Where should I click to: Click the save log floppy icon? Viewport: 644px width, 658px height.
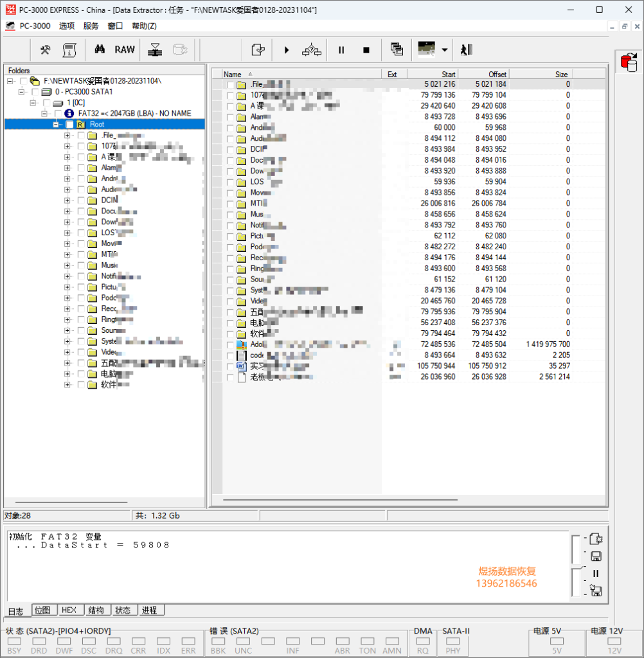pos(596,556)
